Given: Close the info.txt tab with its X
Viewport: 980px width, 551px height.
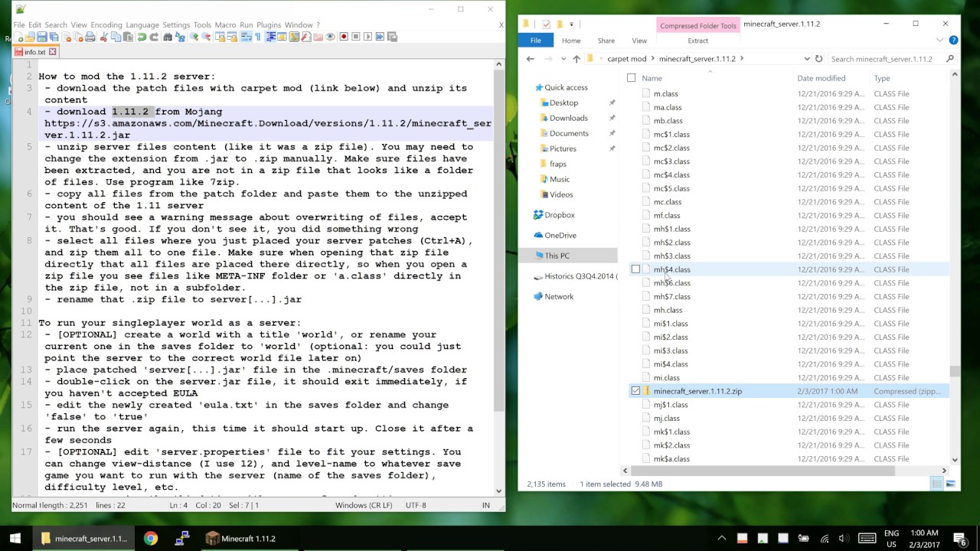Looking at the screenshot, I should pos(54,52).
